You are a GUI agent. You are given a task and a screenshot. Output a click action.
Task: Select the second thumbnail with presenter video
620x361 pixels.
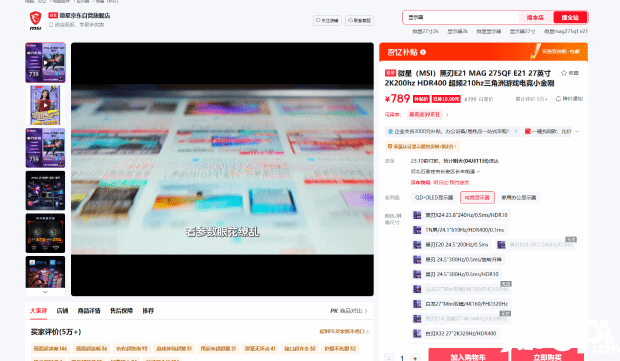(45, 105)
